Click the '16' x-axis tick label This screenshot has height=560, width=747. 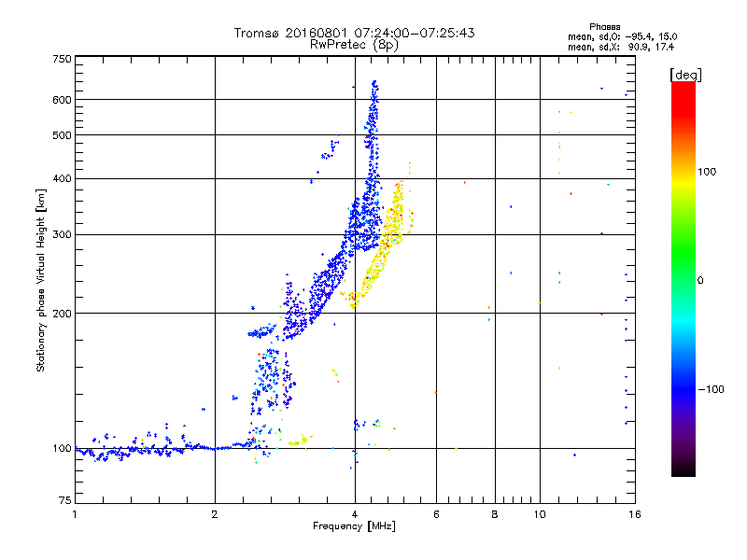click(635, 514)
